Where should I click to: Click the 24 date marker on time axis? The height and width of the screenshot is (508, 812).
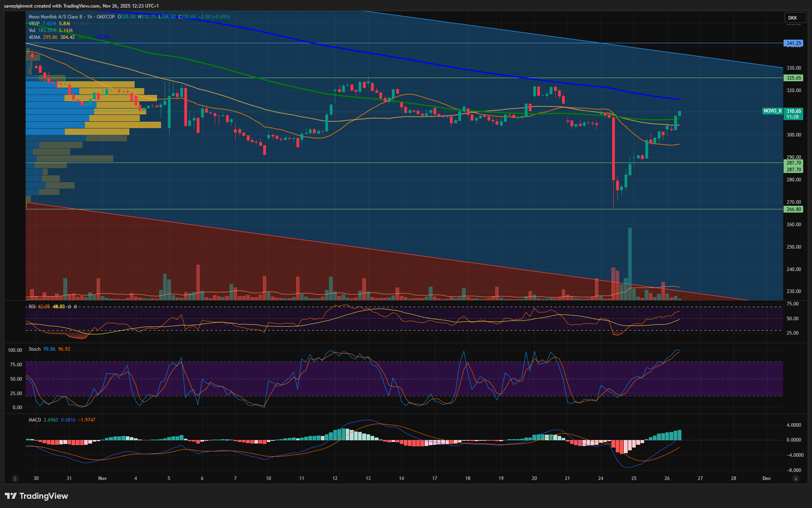[x=600, y=478]
